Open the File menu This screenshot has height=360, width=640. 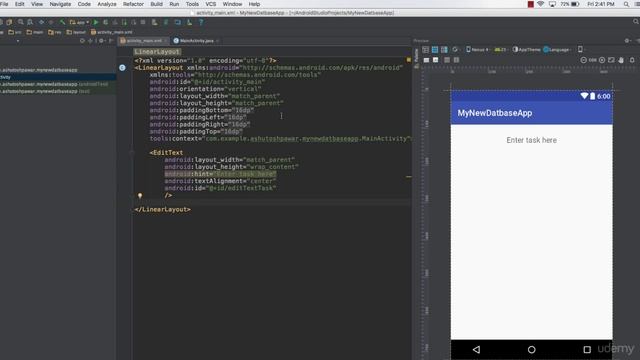[4, 4]
